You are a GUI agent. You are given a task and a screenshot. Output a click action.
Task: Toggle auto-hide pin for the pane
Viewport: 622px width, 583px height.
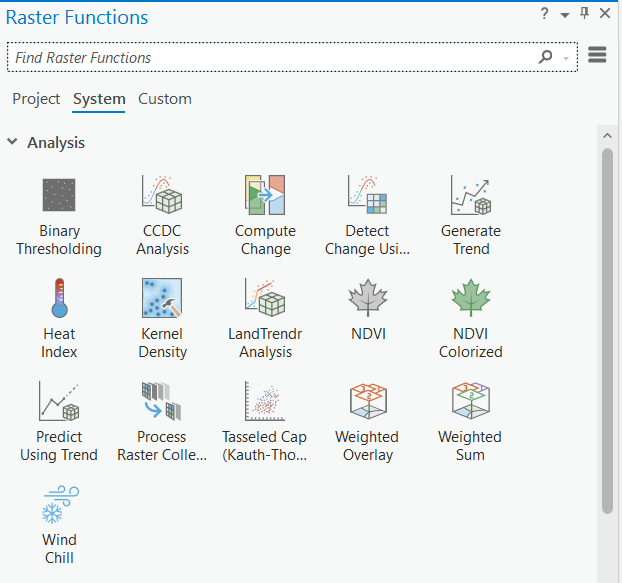585,14
